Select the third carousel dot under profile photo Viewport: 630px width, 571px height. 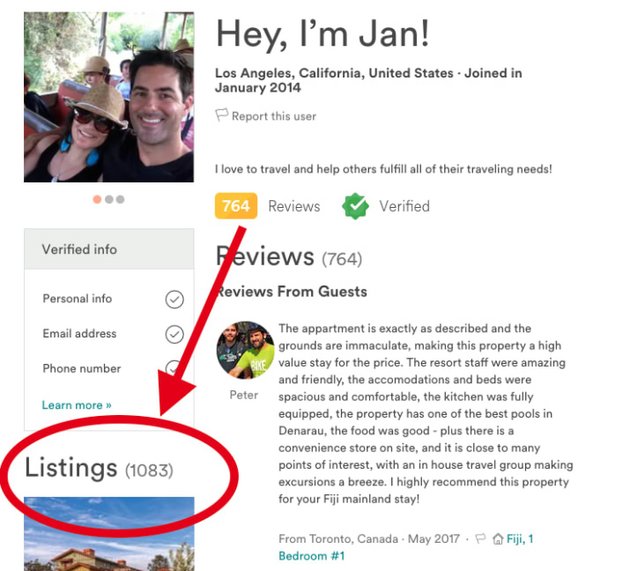pyautogui.click(x=120, y=199)
